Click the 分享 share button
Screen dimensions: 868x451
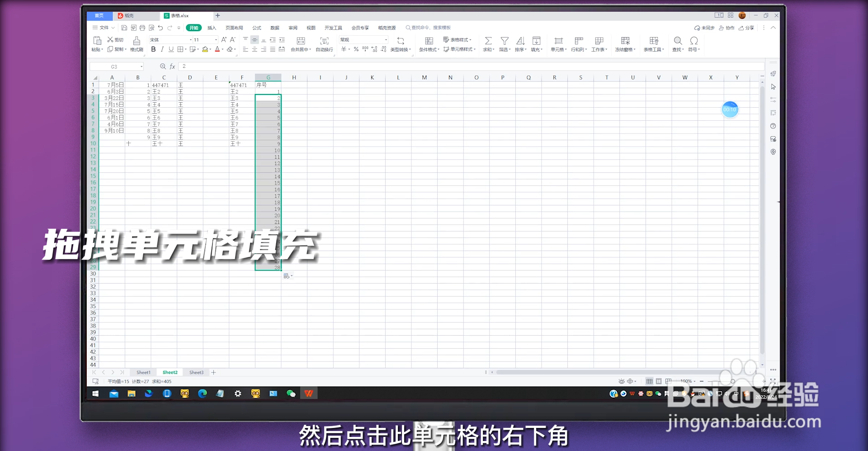(x=747, y=28)
